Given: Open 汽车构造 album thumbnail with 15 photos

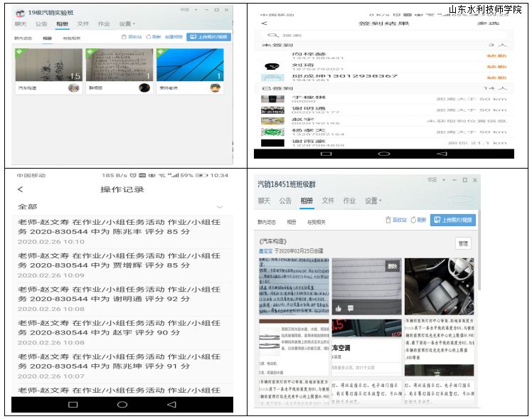Looking at the screenshot, I should tap(49, 65).
